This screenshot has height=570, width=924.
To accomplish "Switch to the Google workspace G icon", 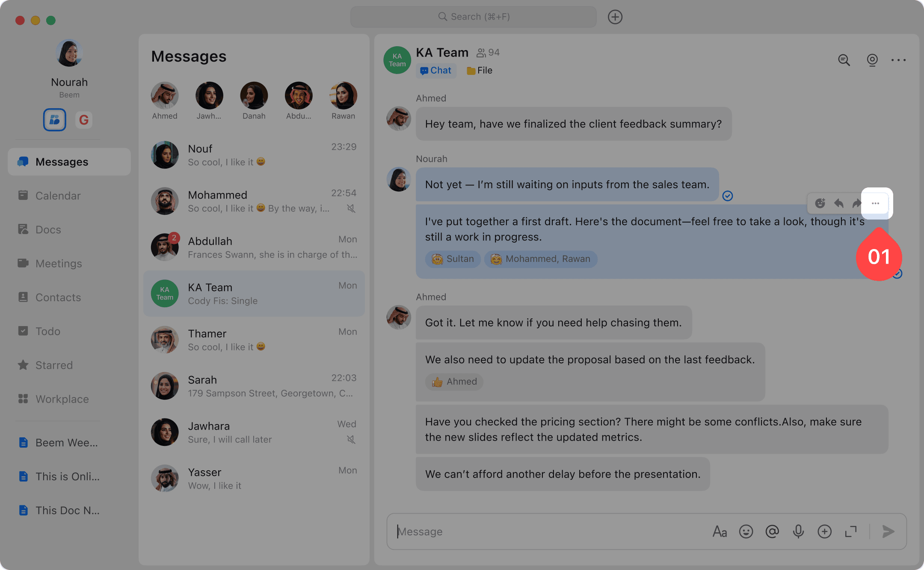I will point(84,120).
